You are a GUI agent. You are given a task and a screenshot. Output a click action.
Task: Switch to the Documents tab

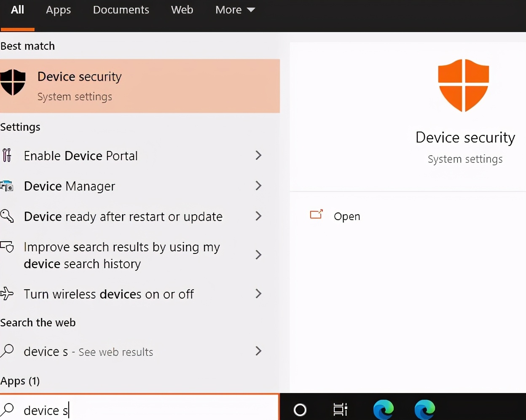(x=121, y=10)
